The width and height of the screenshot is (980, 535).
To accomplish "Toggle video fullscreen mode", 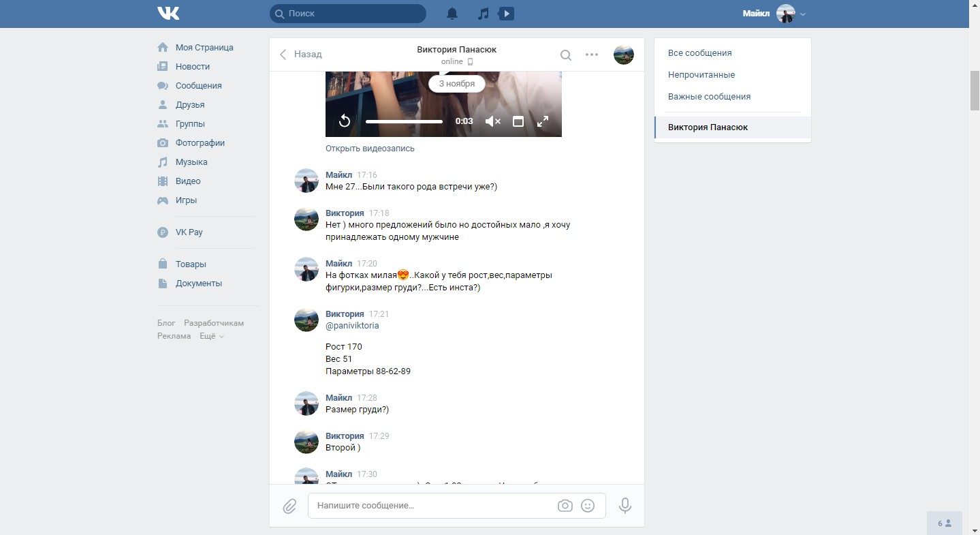I will coord(543,121).
